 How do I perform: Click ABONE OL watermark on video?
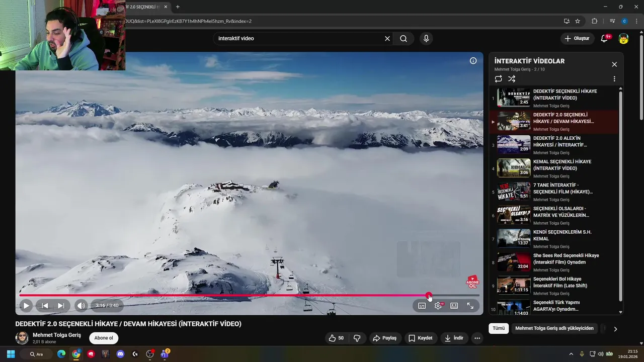pos(472,282)
